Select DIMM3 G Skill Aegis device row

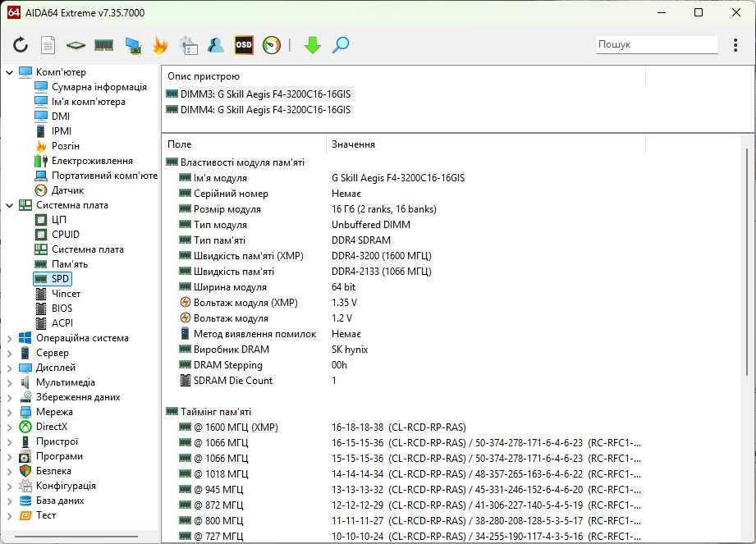pos(259,94)
